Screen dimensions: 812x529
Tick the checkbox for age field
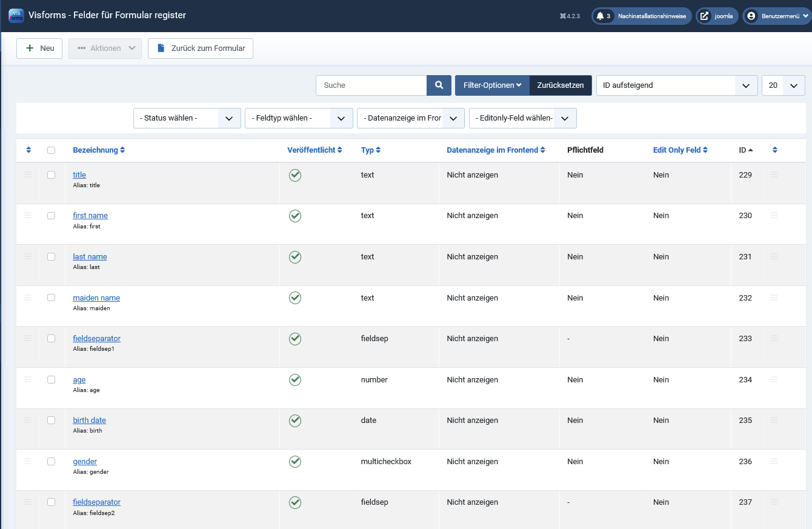51,380
